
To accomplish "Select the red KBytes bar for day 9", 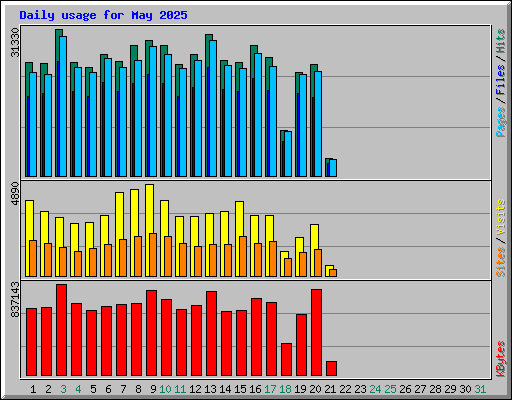I will (152, 333).
